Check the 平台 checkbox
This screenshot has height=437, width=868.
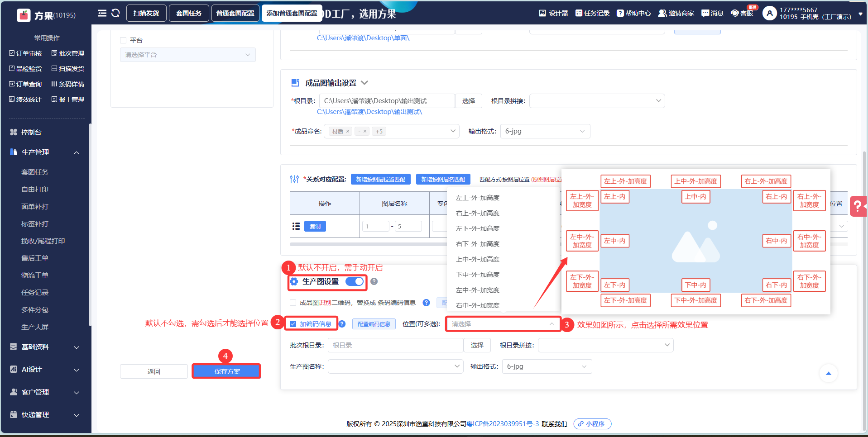(x=123, y=40)
